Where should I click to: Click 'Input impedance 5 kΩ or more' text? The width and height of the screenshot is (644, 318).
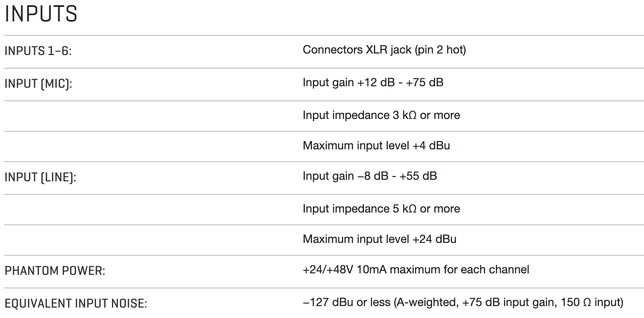pyautogui.click(x=381, y=209)
